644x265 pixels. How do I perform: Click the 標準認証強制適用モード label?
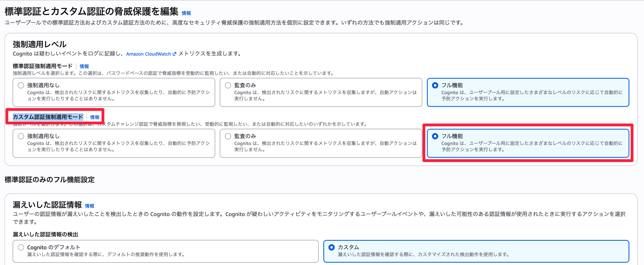coord(43,66)
